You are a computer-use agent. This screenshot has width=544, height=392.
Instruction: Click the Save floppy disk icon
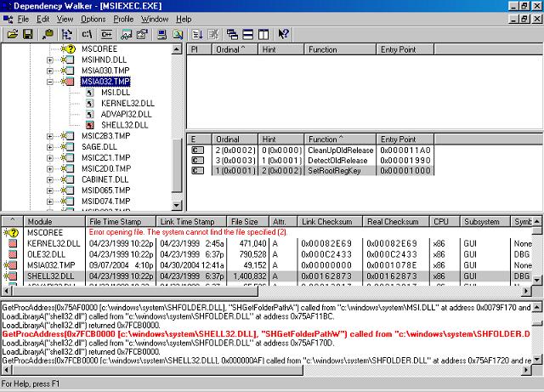pos(27,35)
